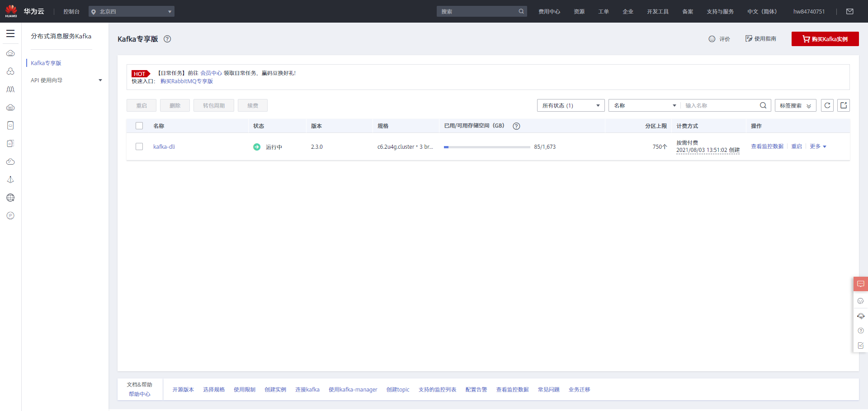
Task: Select the kafka-dli row checkbox
Action: 139,146
